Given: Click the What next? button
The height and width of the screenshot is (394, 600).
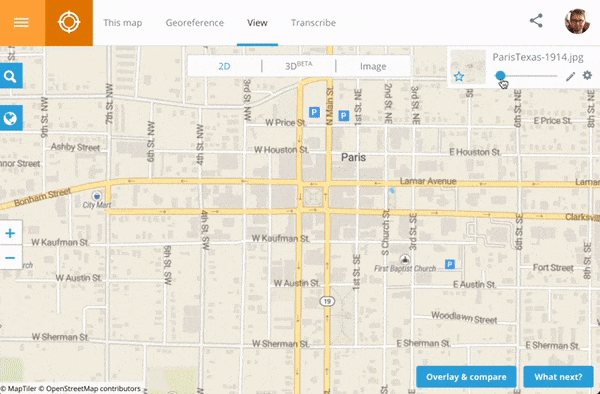Looking at the screenshot, I should (558, 377).
